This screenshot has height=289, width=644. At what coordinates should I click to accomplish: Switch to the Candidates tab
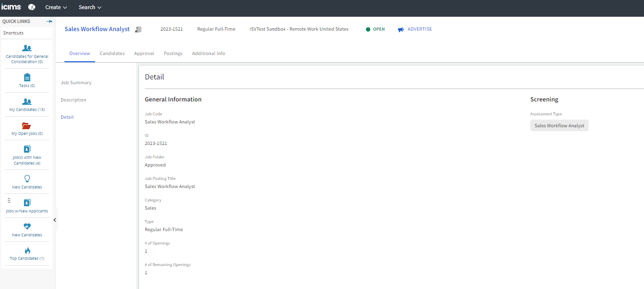tap(112, 54)
